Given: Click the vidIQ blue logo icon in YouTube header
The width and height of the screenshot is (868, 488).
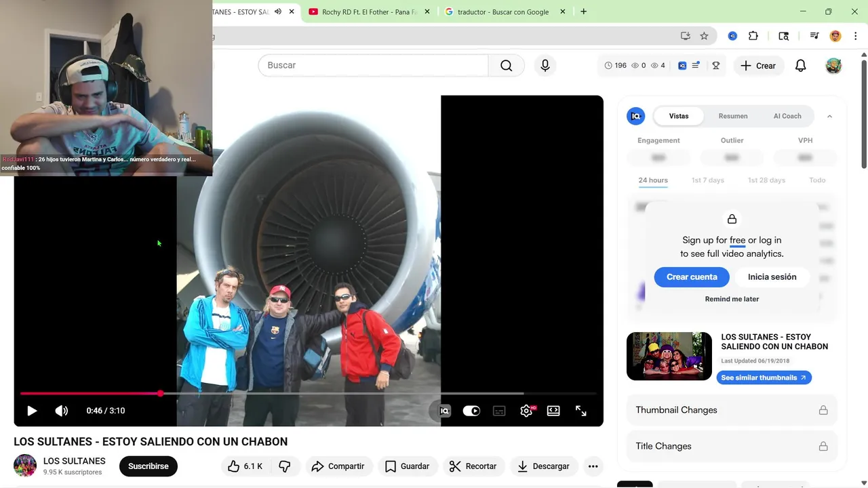Looking at the screenshot, I should click(682, 66).
